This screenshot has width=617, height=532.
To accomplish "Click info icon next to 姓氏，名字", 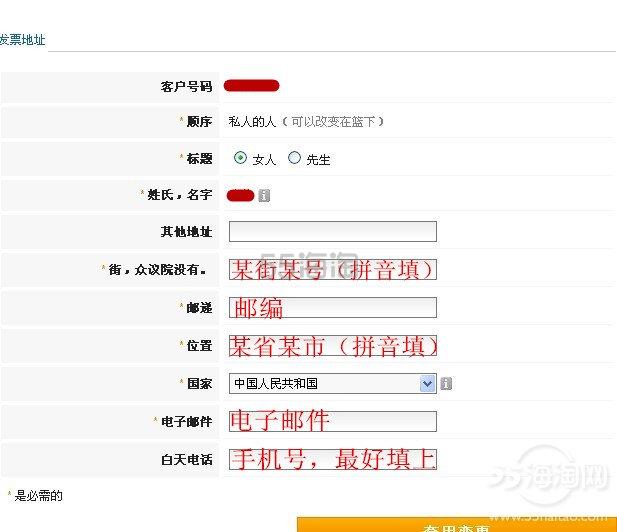I will click(x=264, y=195).
